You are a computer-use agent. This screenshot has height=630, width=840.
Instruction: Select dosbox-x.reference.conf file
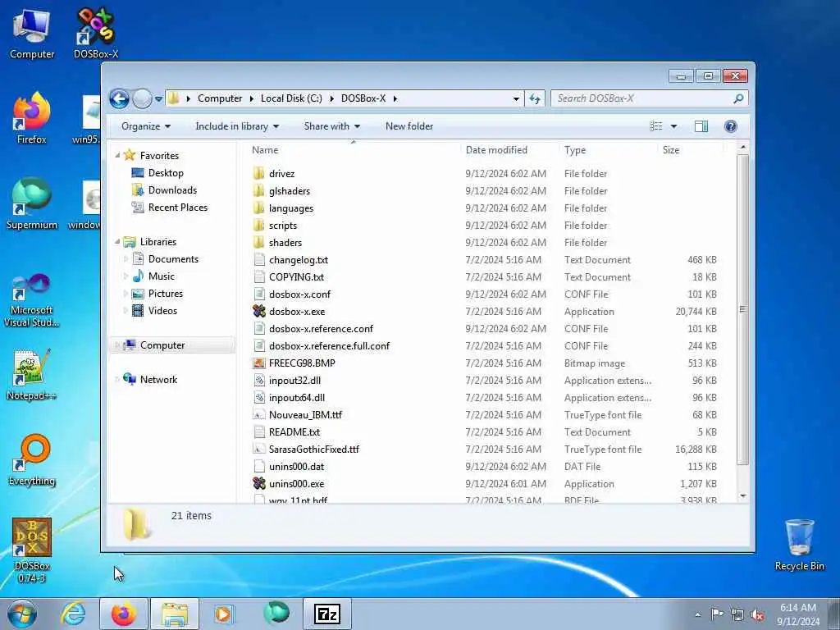click(321, 329)
